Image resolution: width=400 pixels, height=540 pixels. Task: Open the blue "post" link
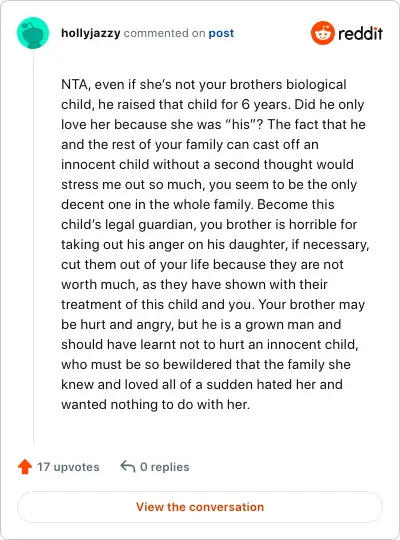[221, 33]
